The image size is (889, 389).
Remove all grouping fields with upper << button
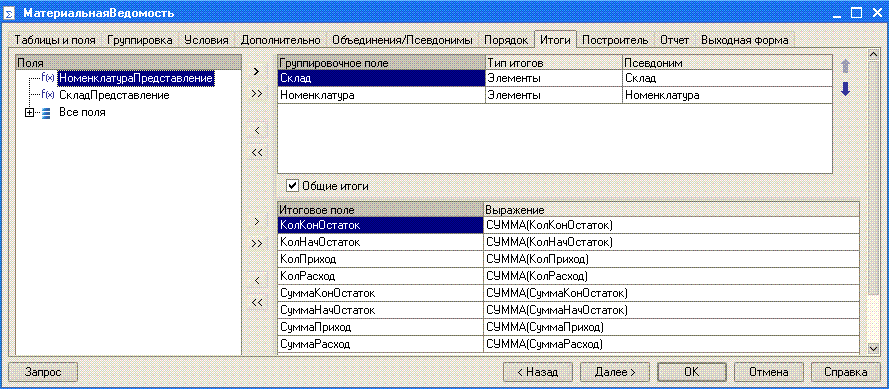click(256, 152)
